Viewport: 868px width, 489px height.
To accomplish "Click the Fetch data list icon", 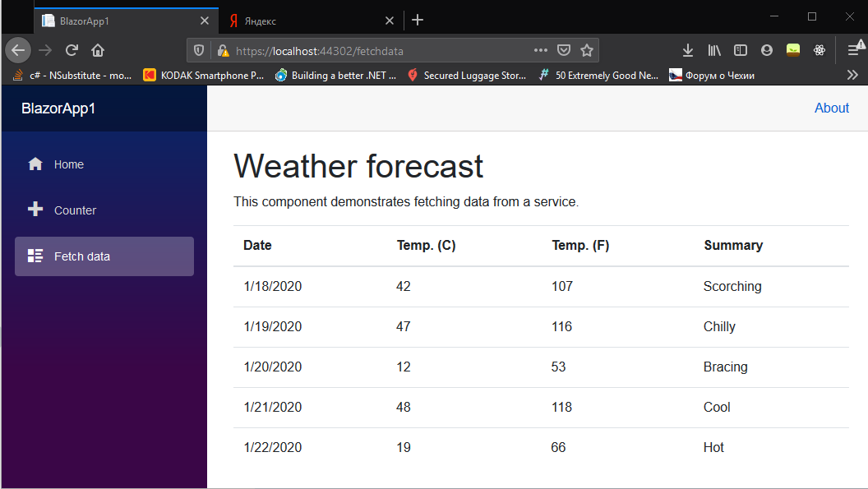I will click(35, 256).
